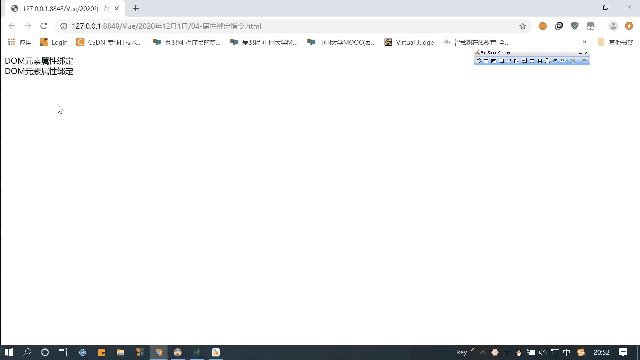Open the Windows Start menu
Viewport: 640px width, 360px height.
point(9,352)
